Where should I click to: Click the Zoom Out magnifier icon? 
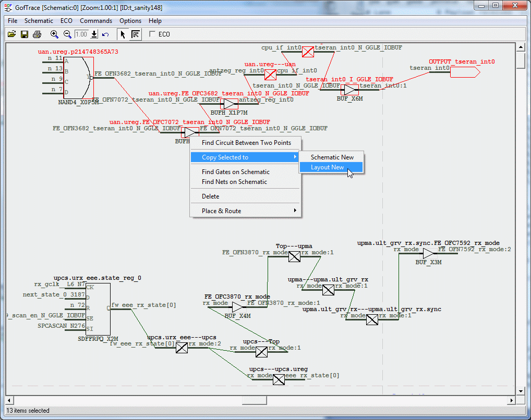click(x=67, y=34)
